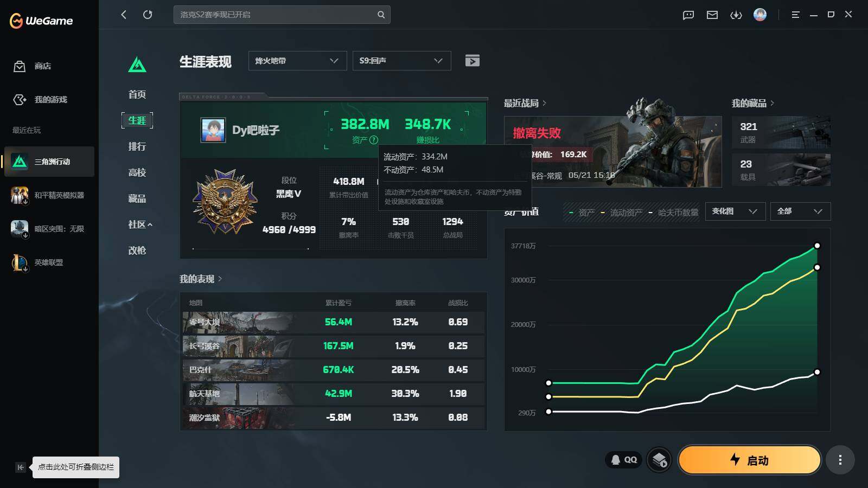This screenshot has height=488, width=868.
Task: Click the 30.3% 撤离率 value
Action: [405, 394]
